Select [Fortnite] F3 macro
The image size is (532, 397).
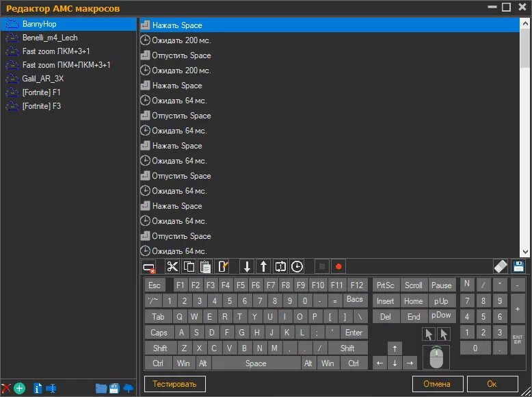pos(68,106)
